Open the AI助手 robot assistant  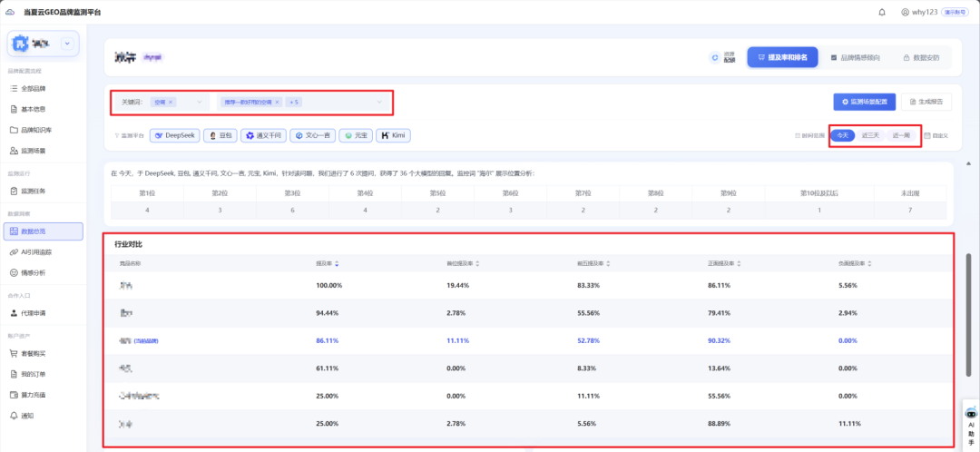point(971,427)
